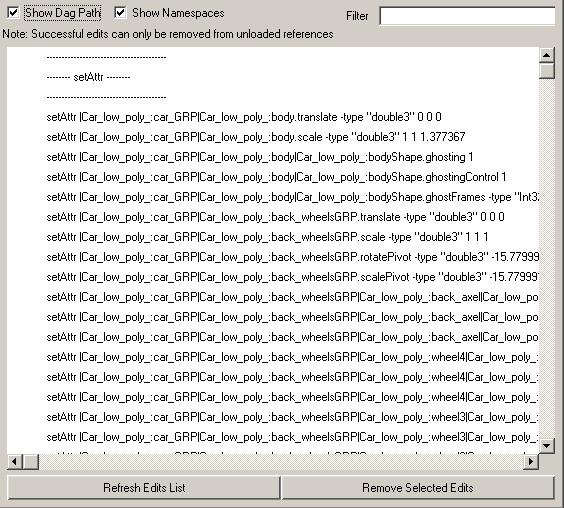Select the body.translate setAttr edit
Viewport: 564px width, 508px height.
(244, 117)
